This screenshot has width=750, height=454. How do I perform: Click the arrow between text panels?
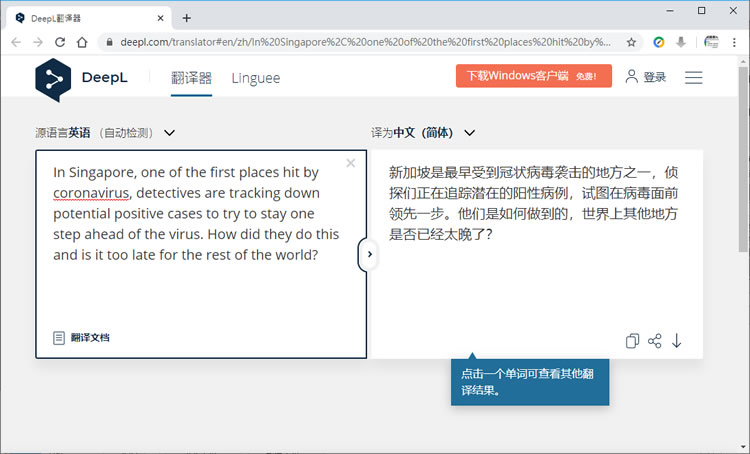click(x=369, y=255)
